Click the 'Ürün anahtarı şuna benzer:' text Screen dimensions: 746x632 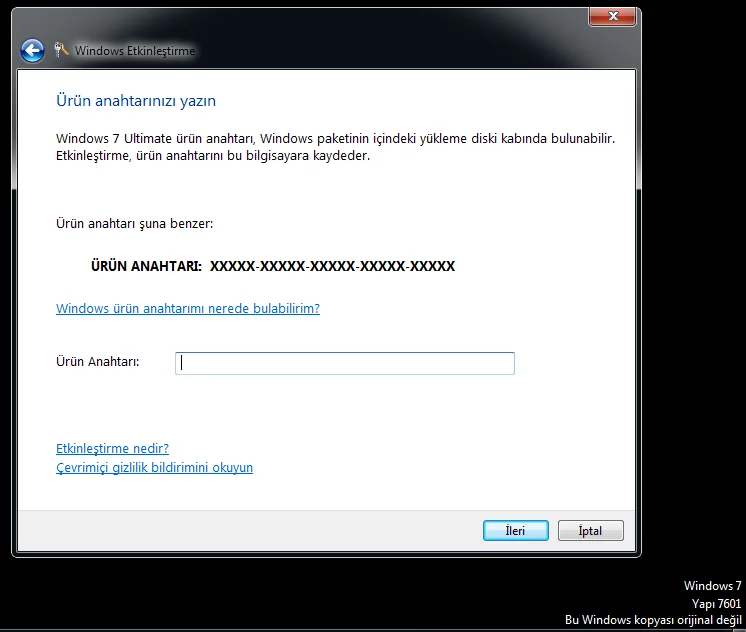(135, 224)
